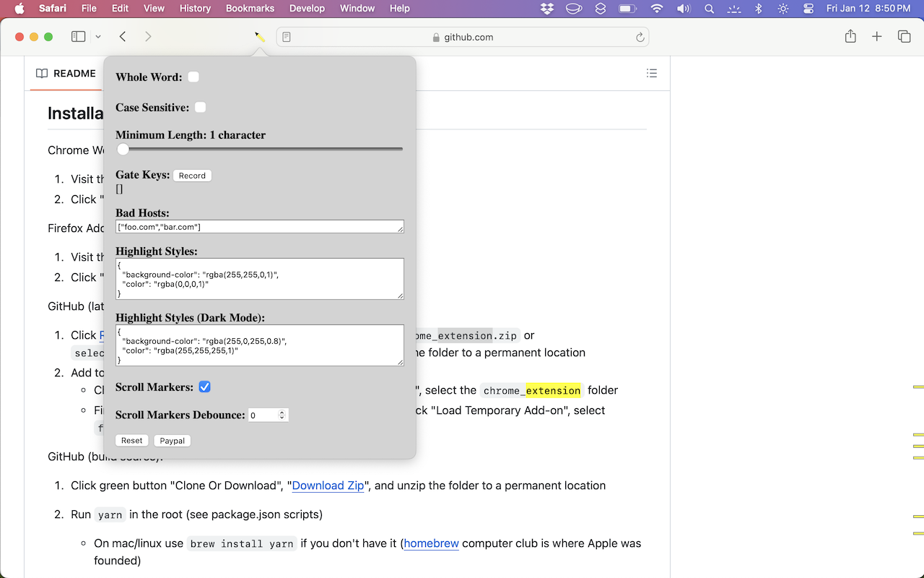924x578 pixels.
Task: Enable the Case Sensitive checkbox
Action: pyautogui.click(x=201, y=108)
